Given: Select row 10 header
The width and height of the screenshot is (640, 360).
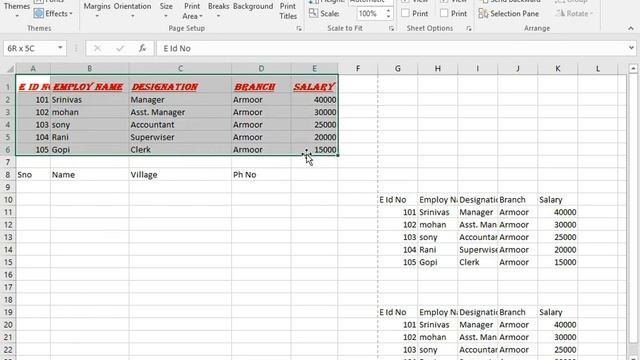Looking at the screenshot, I should click(x=8, y=200).
